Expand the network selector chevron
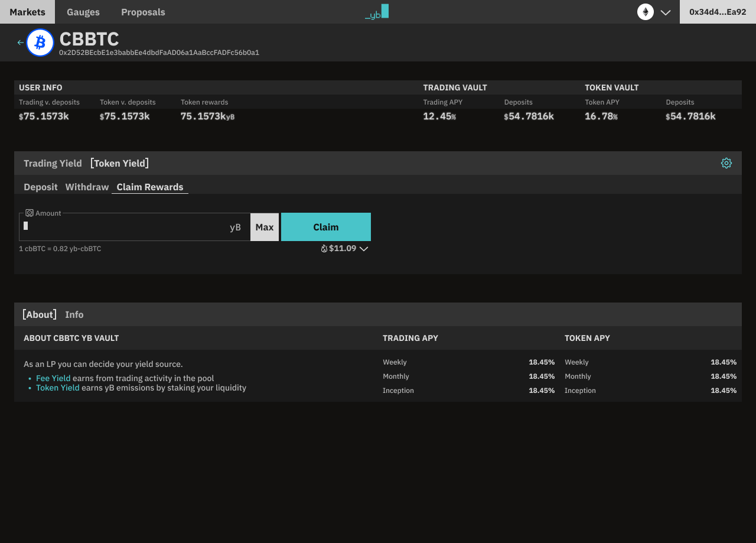 point(666,12)
